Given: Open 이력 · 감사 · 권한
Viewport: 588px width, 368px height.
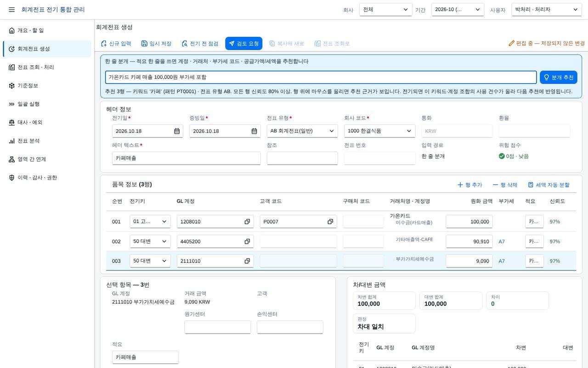Looking at the screenshot, I should (x=47, y=178).
